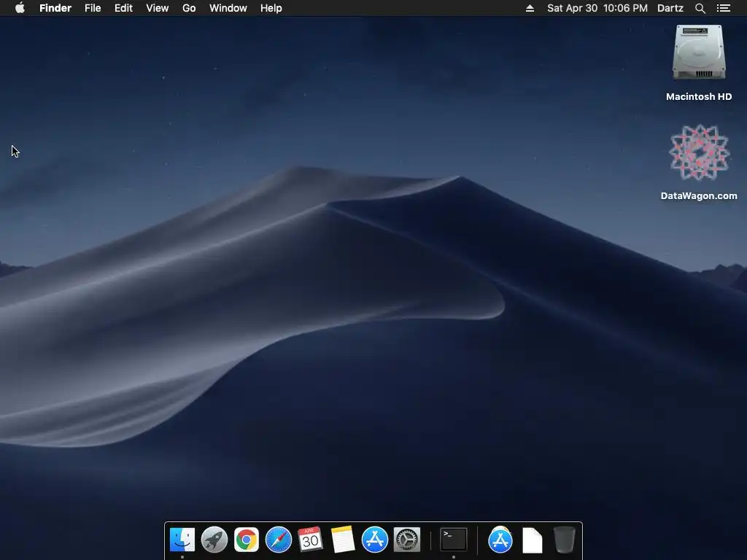The height and width of the screenshot is (560, 747).
Task: Click the Dartz user name menu
Action: click(x=670, y=8)
